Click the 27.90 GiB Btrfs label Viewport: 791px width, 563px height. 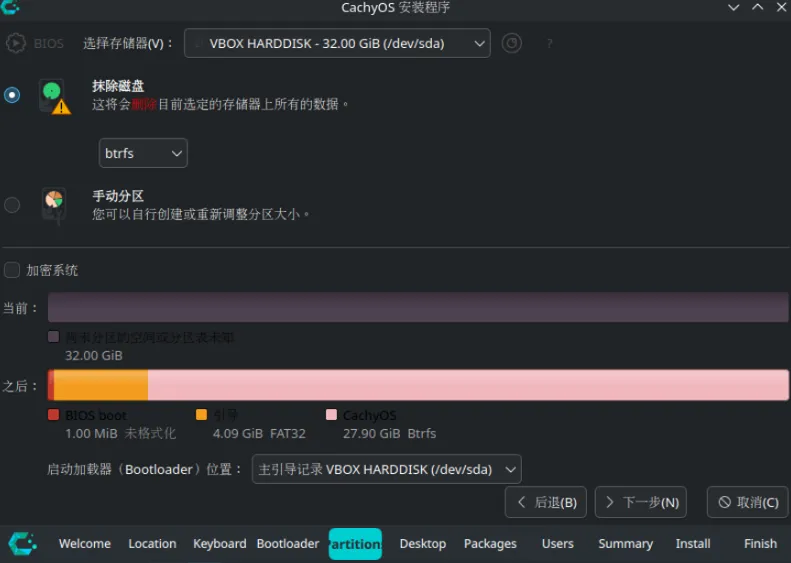coord(389,433)
